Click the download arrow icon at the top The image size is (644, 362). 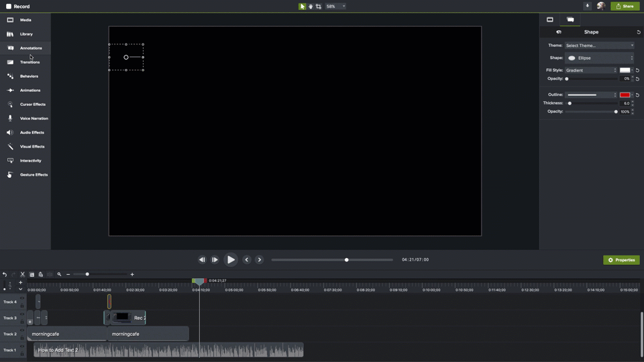click(588, 6)
